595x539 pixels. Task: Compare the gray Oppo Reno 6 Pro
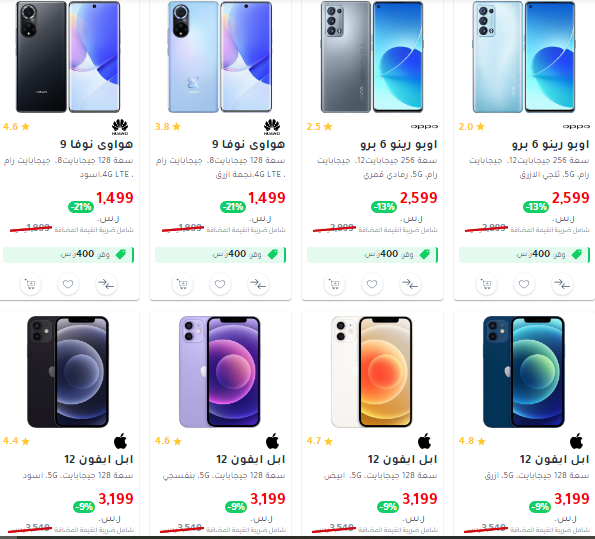click(410, 284)
